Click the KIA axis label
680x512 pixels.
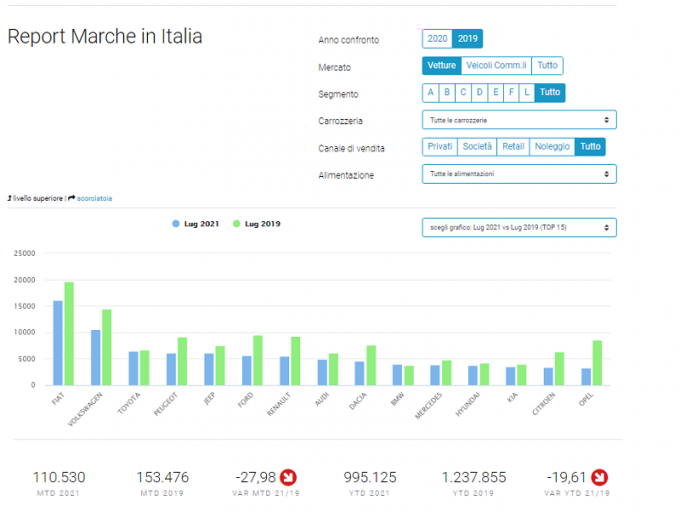(512, 397)
